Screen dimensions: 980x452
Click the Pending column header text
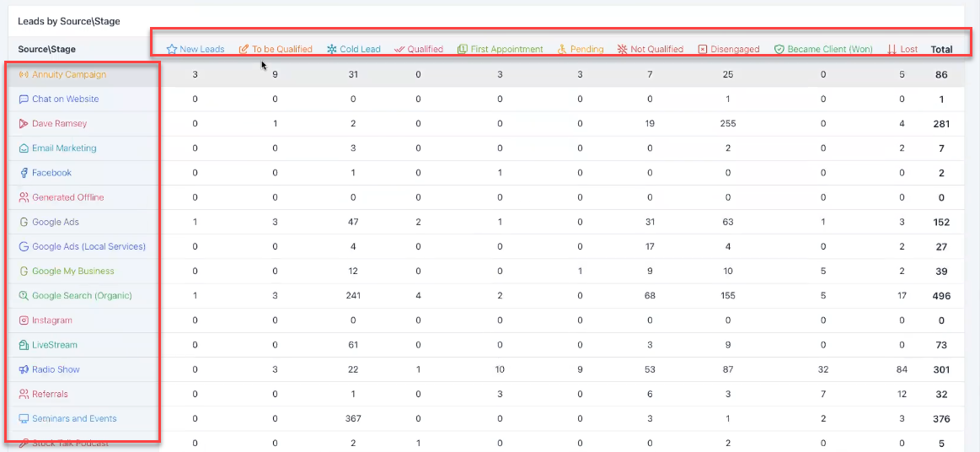point(586,49)
